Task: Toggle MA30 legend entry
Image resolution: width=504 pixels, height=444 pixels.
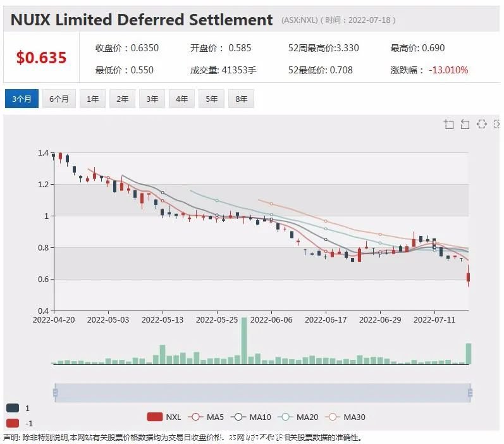Action: pos(345,417)
